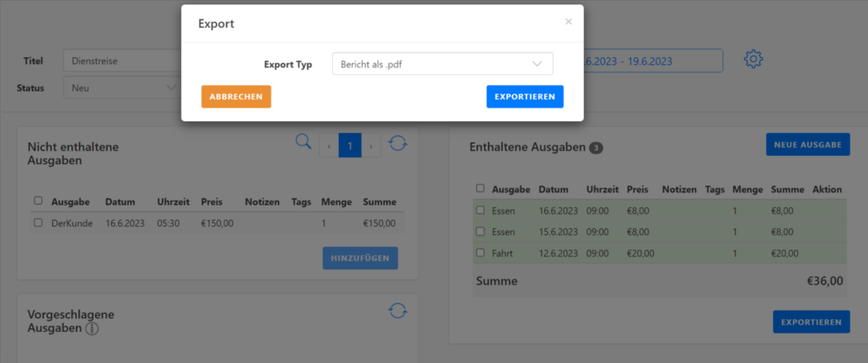
Task: Go to previous page arrow
Action: pyautogui.click(x=329, y=145)
